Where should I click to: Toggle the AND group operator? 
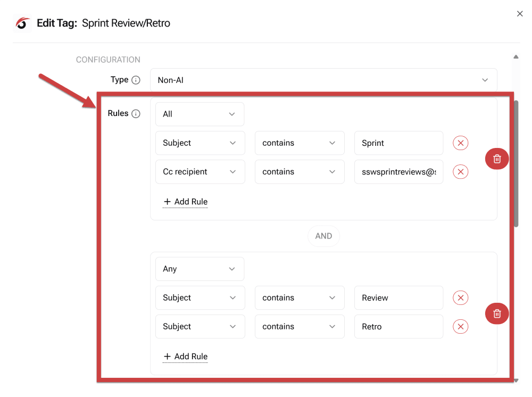click(x=323, y=236)
